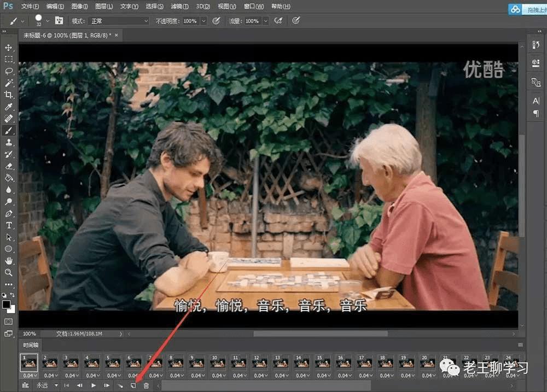
Task: Click the flow 100% field
Action: click(253, 21)
